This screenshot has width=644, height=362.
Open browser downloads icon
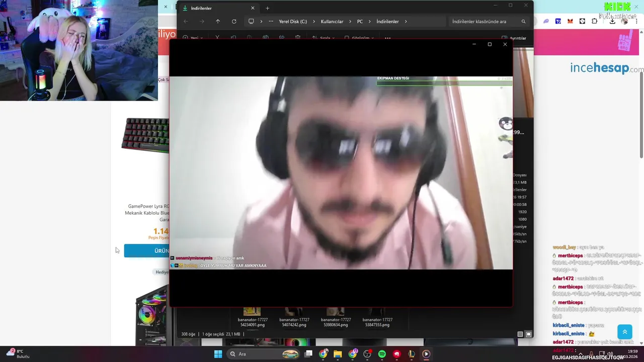612,21
